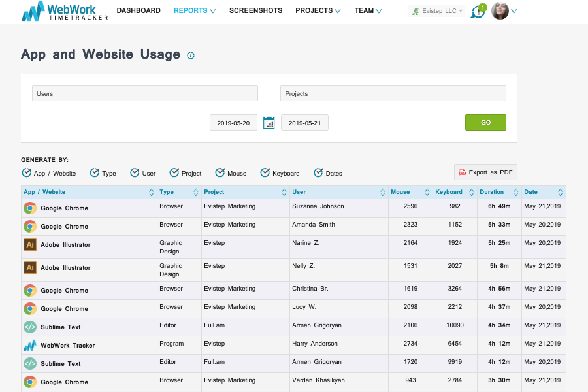Click Sublime Text icon in May 21 row
The image size is (588, 392).
tap(30, 327)
